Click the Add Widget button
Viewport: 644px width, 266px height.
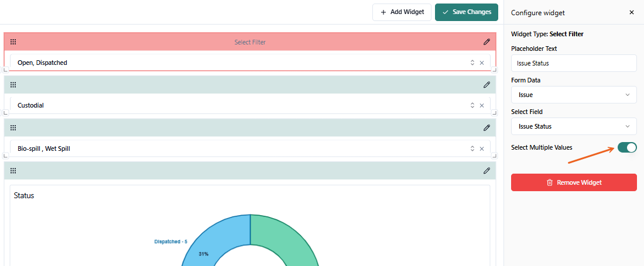tap(402, 12)
